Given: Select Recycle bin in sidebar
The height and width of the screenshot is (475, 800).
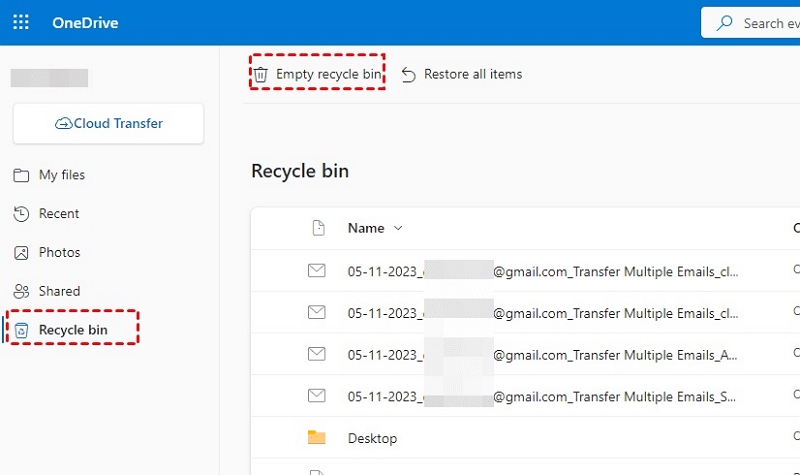Looking at the screenshot, I should [73, 330].
